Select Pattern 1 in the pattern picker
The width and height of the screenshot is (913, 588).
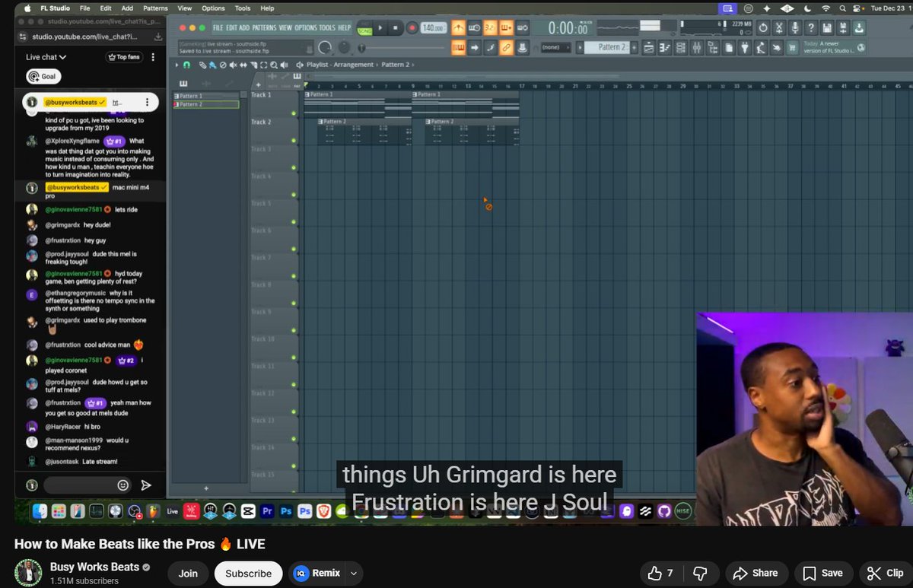pos(206,96)
